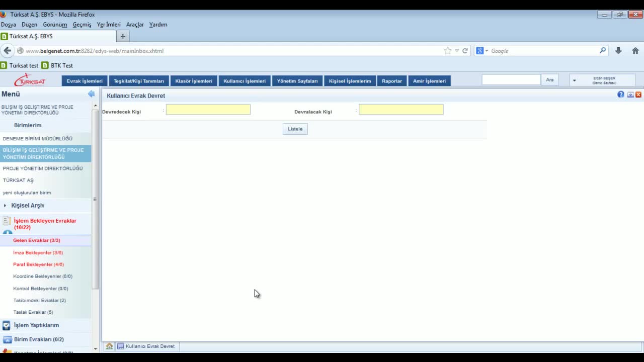644x362 pixels.
Task: Open the Ercan BEŞER user dropdown
Action: [574, 80]
